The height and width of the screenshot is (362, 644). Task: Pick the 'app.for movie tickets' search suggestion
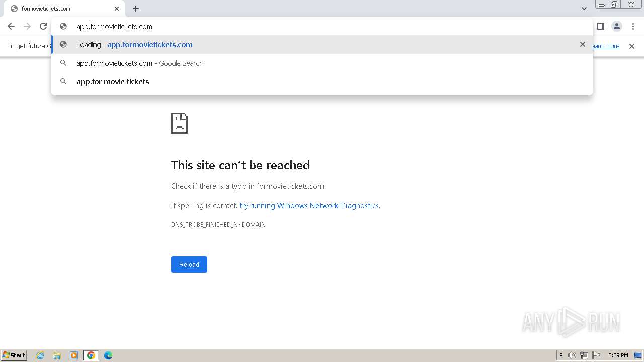click(x=322, y=82)
